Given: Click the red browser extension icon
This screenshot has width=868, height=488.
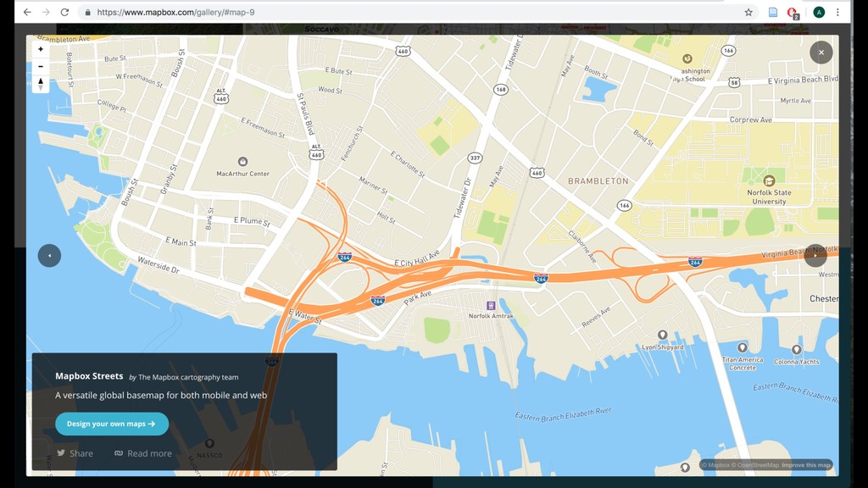Looking at the screenshot, I should click(793, 12).
